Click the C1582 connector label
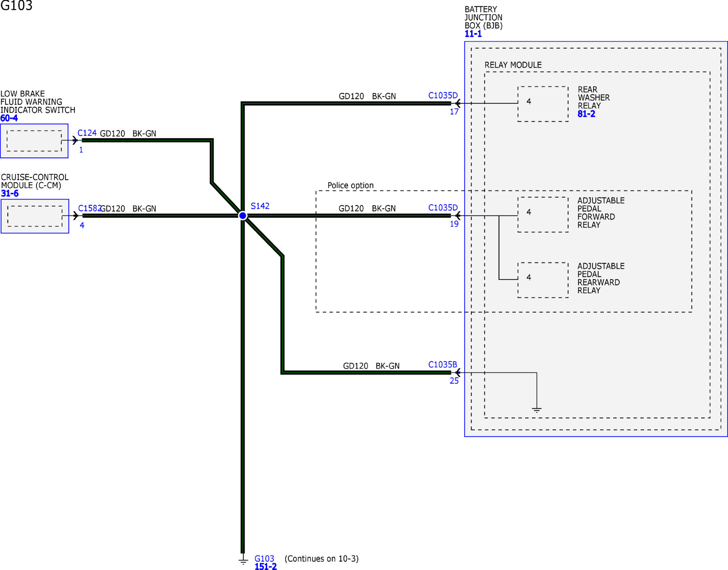Viewport: 728px width, 570px height. click(x=89, y=208)
